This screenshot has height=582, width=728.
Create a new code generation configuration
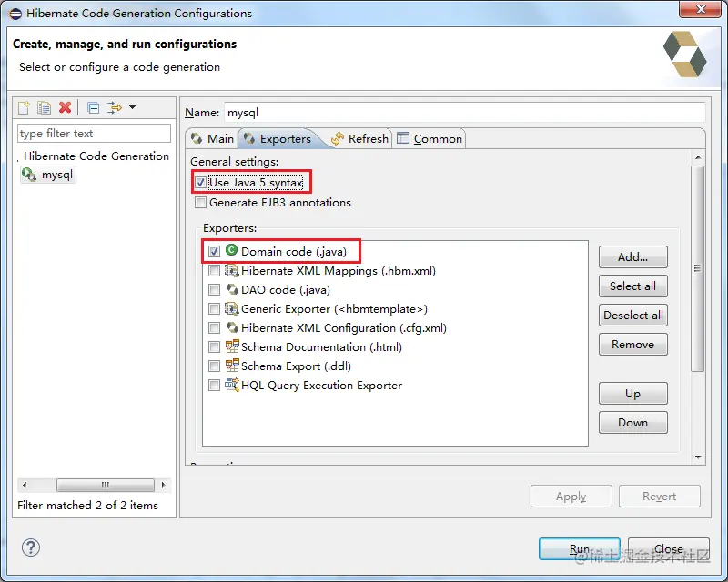click(24, 107)
